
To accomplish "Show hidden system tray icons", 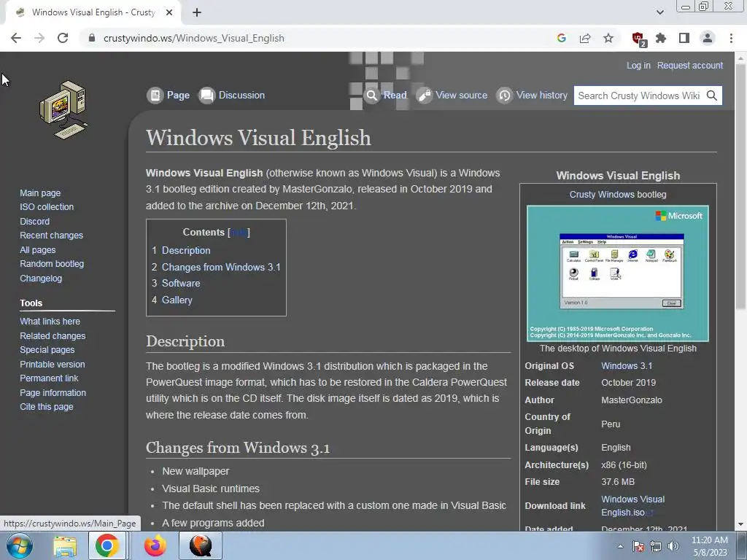I will coord(620,546).
